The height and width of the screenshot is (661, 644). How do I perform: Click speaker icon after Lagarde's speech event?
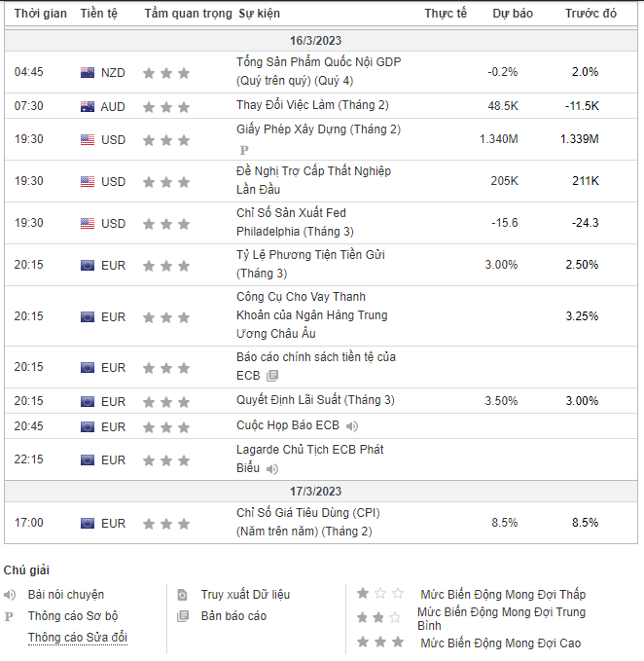click(272, 469)
